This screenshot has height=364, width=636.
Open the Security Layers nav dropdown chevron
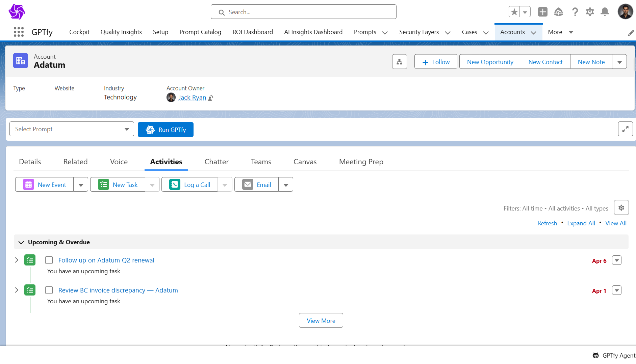448,33
